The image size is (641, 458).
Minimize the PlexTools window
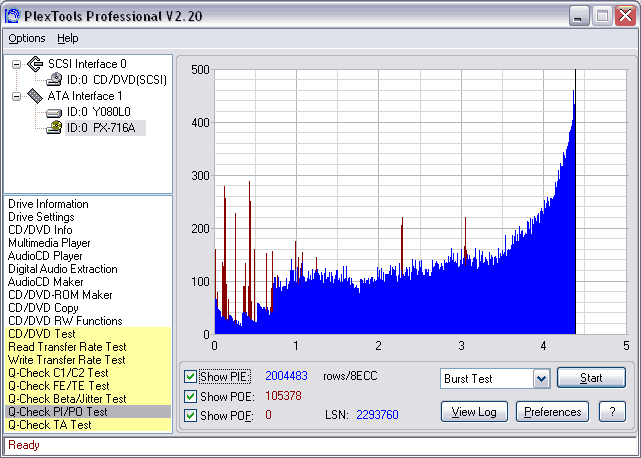(x=579, y=16)
